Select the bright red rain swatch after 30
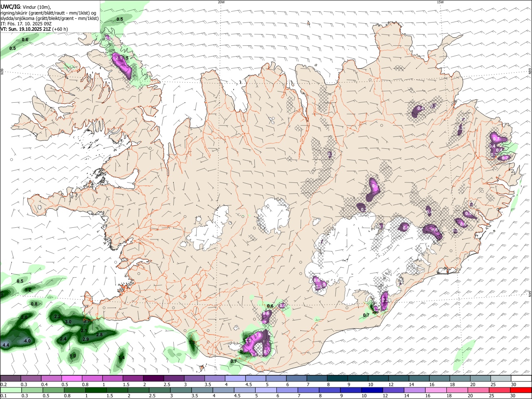The width and height of the screenshot is (532, 399). pyautogui.click(x=520, y=390)
